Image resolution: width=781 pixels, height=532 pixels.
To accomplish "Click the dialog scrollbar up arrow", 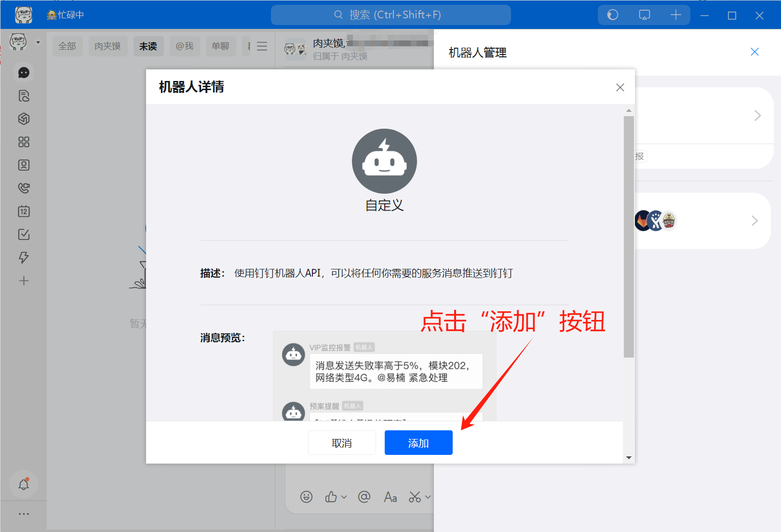I will click(x=629, y=110).
